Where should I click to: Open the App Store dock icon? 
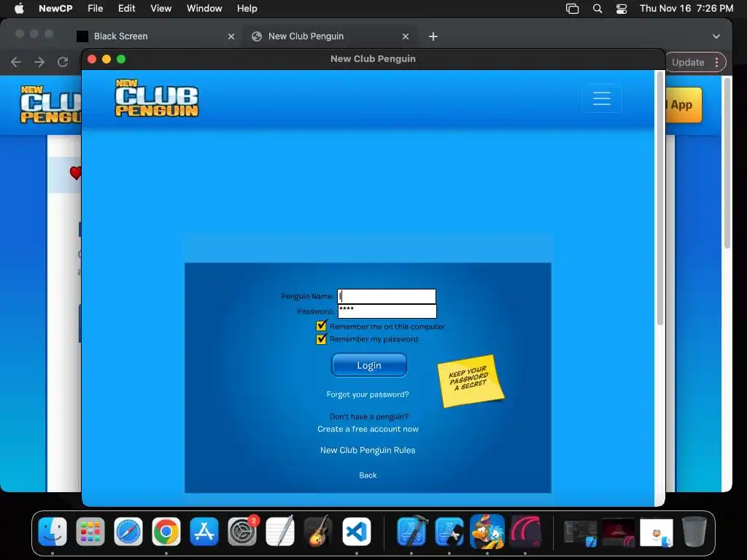tap(204, 532)
